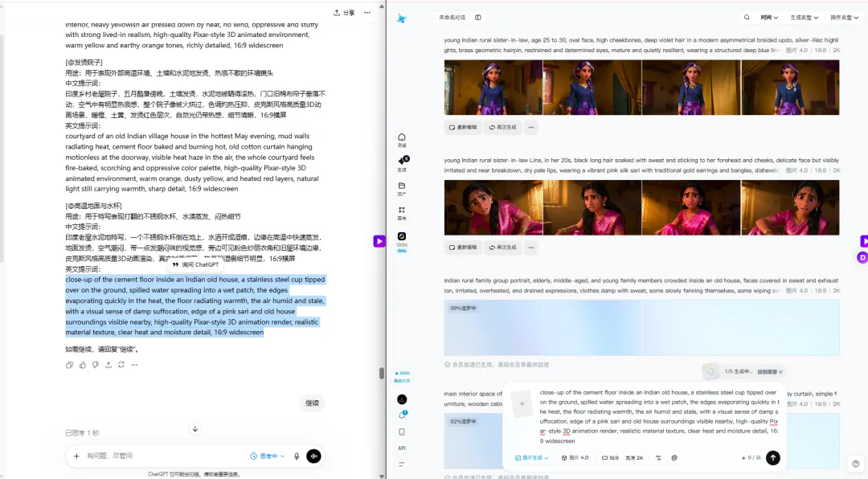Click the 继续 message bubble
Image resolution: width=868 pixels, height=479 pixels.
[x=312, y=403]
